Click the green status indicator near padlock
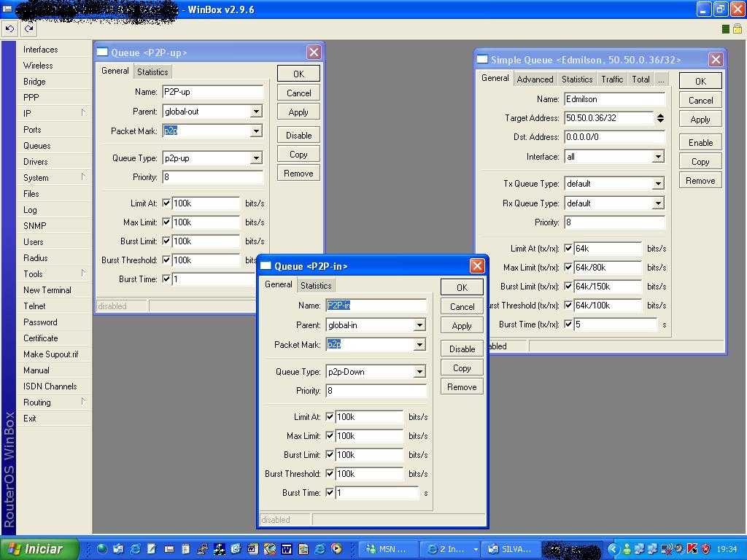This screenshot has width=747, height=560. [x=726, y=29]
